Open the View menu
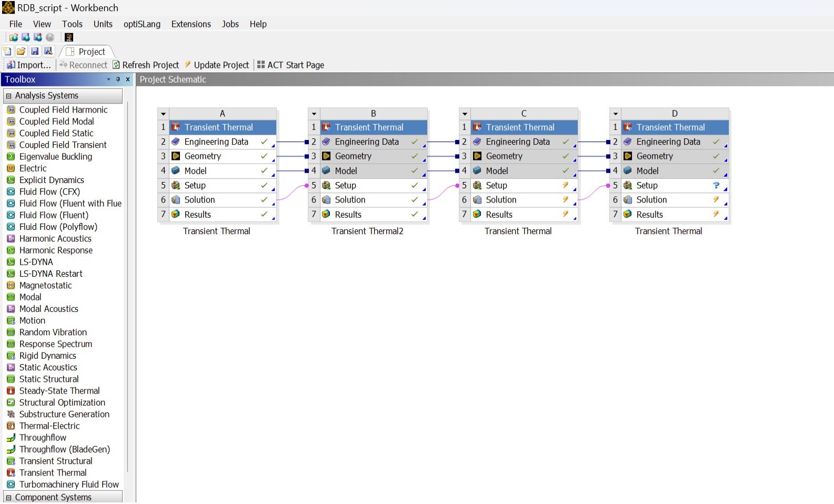The image size is (834, 504). tap(42, 24)
